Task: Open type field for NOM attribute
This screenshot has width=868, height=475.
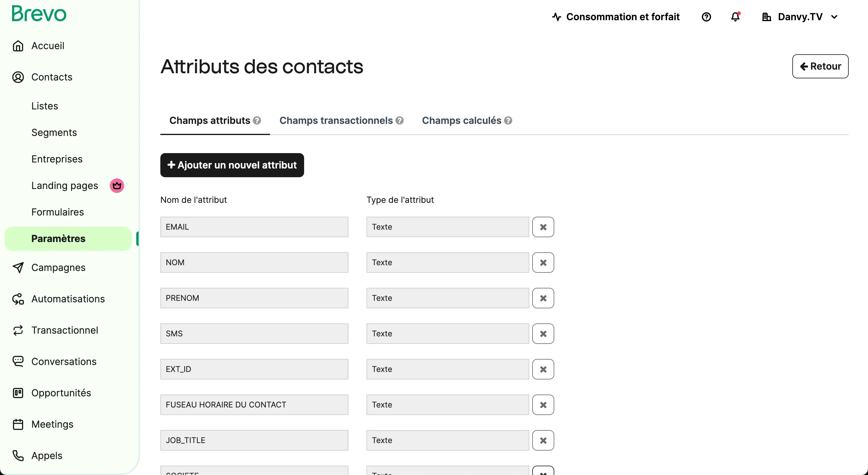Action: tap(448, 263)
